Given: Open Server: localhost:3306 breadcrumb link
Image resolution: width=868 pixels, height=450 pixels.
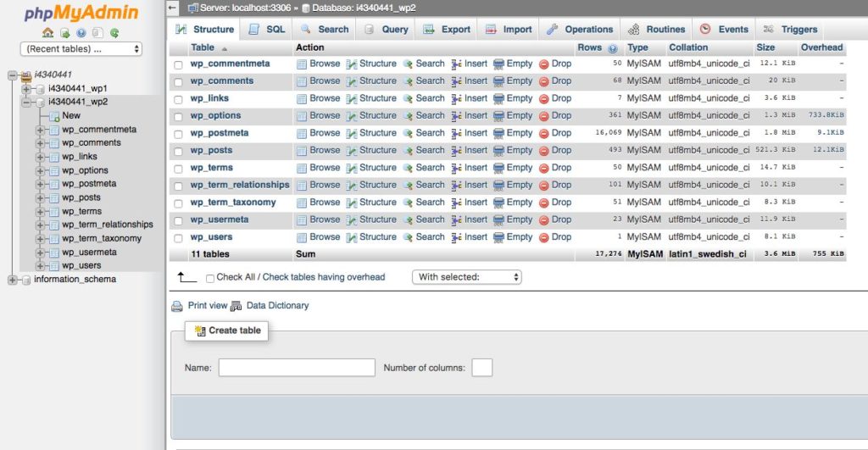Looking at the screenshot, I should point(245,8).
